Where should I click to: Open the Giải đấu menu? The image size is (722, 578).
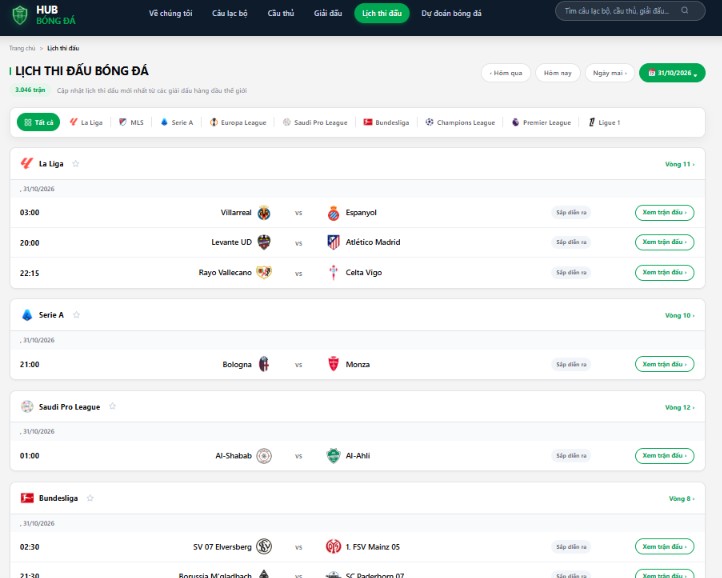[328, 13]
